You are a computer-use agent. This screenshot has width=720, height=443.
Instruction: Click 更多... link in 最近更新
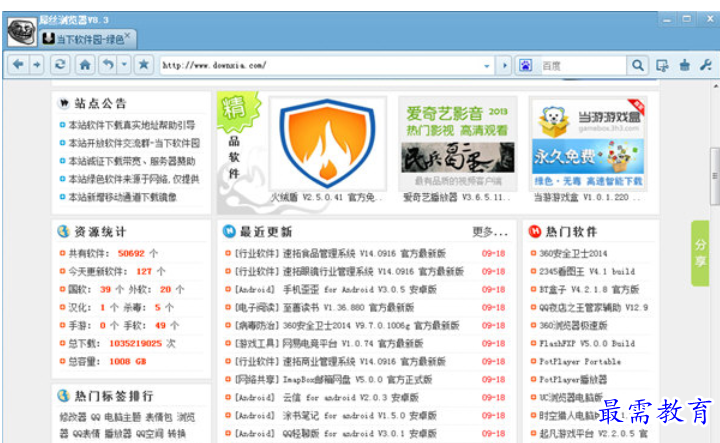[x=490, y=232]
